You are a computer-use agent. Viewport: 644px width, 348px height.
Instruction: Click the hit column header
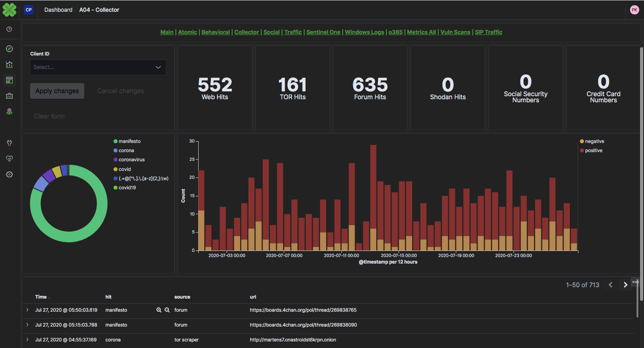click(108, 297)
